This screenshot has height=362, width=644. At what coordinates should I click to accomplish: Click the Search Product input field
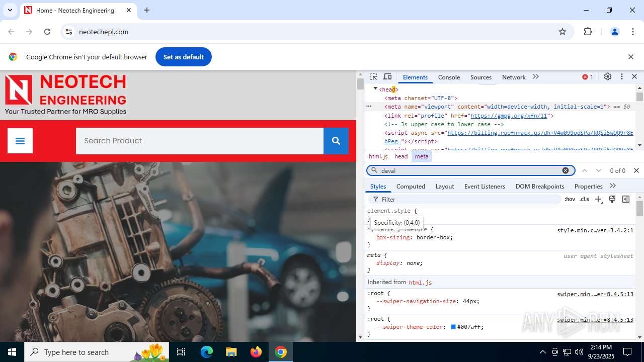click(x=199, y=141)
